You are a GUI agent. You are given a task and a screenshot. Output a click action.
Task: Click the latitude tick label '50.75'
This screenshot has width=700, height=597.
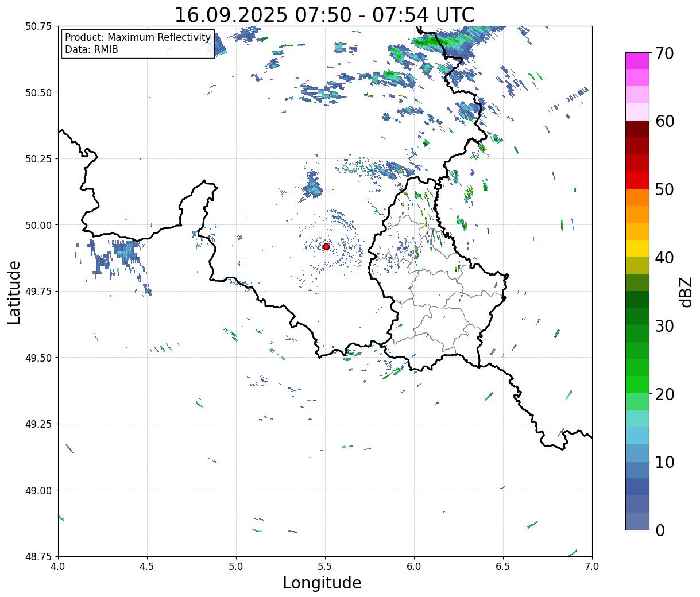pos(38,26)
